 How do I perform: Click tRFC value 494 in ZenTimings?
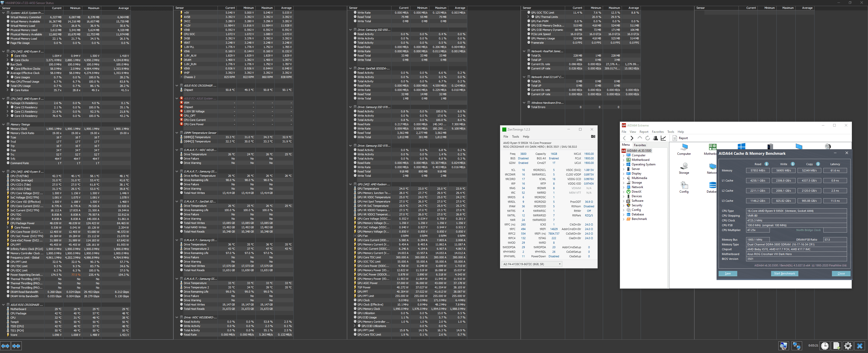click(x=523, y=229)
